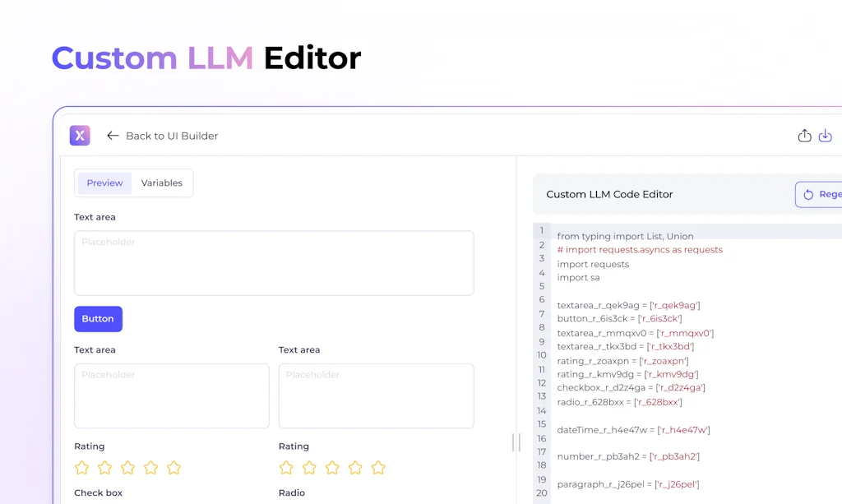Image resolution: width=842 pixels, height=504 pixels.
Task: Click the blue Button element in the preview
Action: click(98, 318)
